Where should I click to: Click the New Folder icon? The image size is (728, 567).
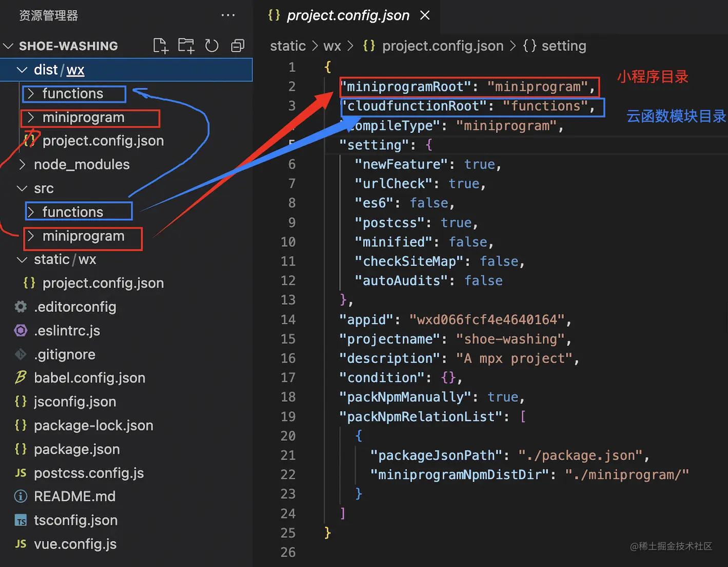tap(186, 46)
